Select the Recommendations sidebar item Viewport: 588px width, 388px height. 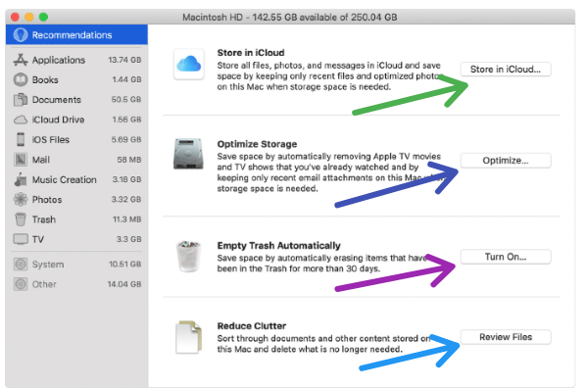pyautogui.click(x=76, y=35)
